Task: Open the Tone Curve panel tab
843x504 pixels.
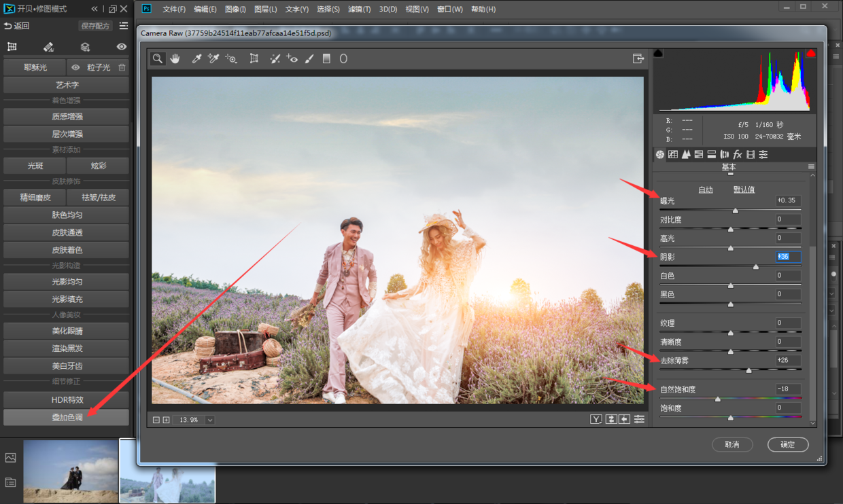Action: pyautogui.click(x=673, y=155)
